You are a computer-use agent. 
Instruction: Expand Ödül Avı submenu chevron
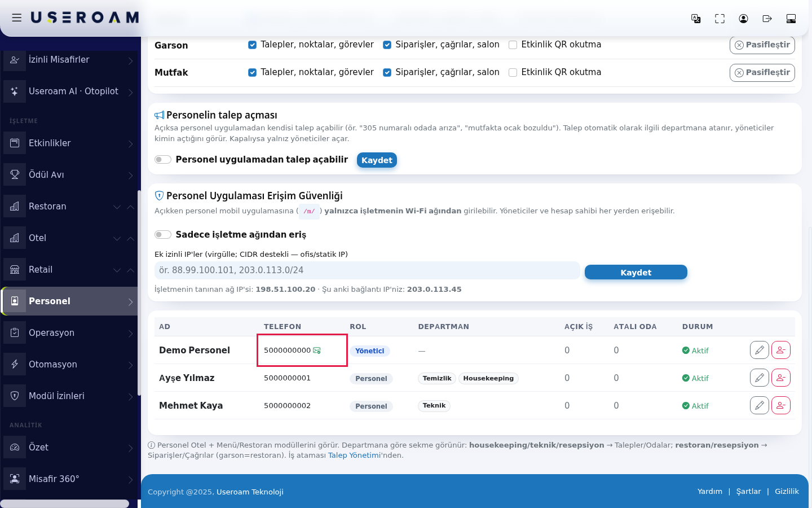pos(131,176)
